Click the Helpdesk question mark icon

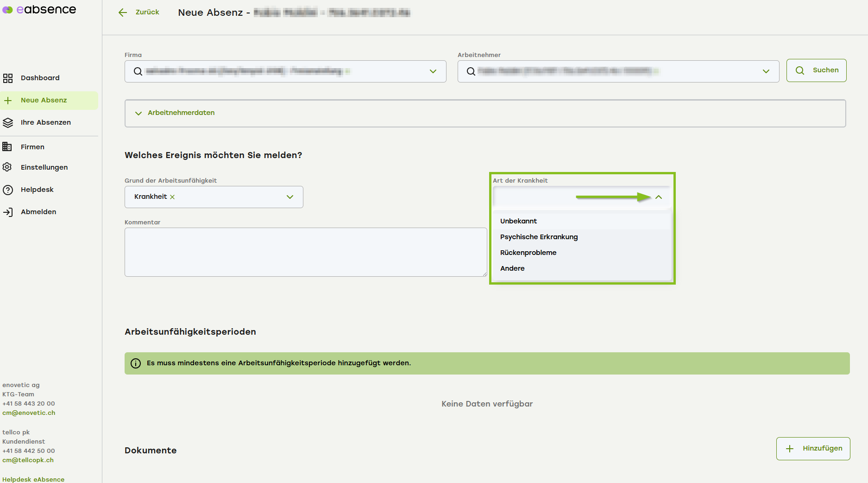coord(8,190)
